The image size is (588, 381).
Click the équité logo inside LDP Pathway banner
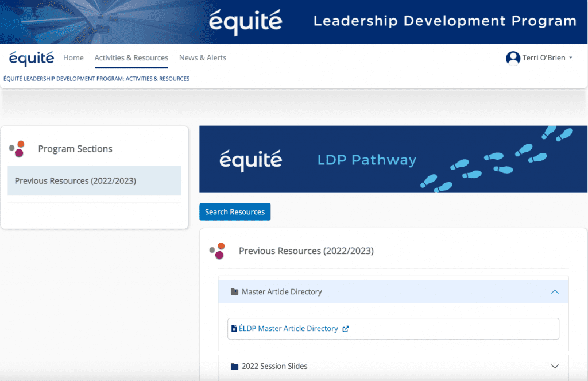(250, 160)
